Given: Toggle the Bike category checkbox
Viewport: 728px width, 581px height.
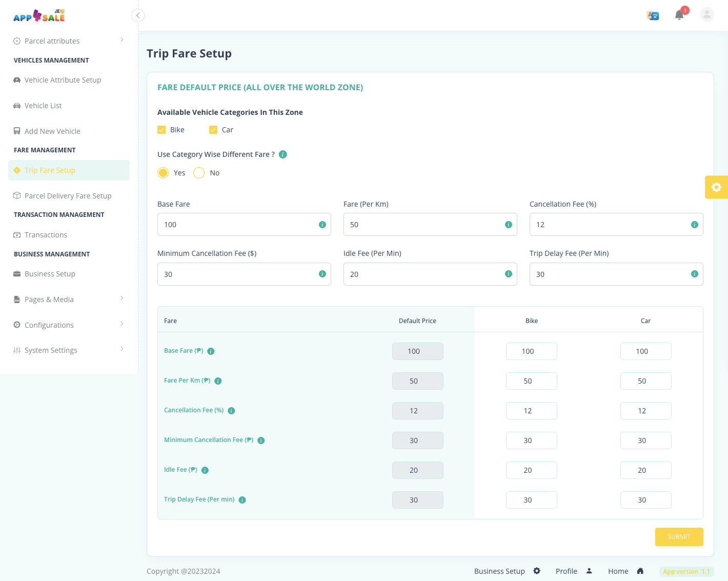Looking at the screenshot, I should pyautogui.click(x=161, y=130).
